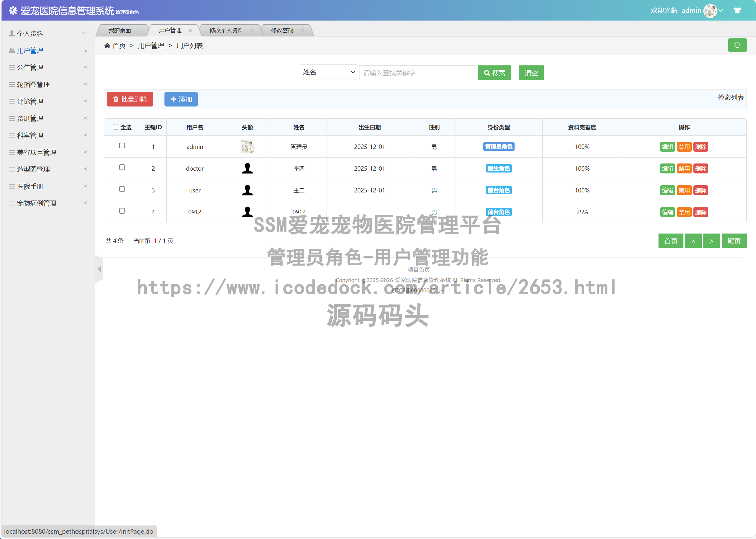The width and height of the screenshot is (756, 539).
Task: Open the 用户管理 sidebar section
Action: [x=30, y=50]
